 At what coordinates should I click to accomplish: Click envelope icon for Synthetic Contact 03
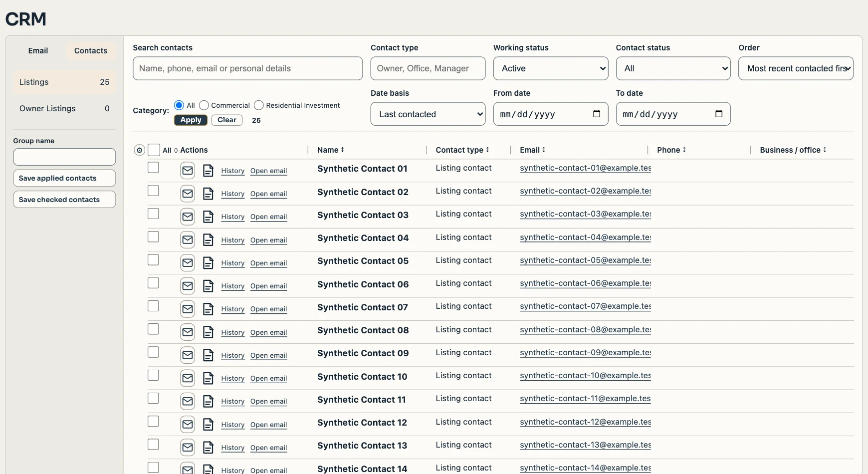pos(188,217)
